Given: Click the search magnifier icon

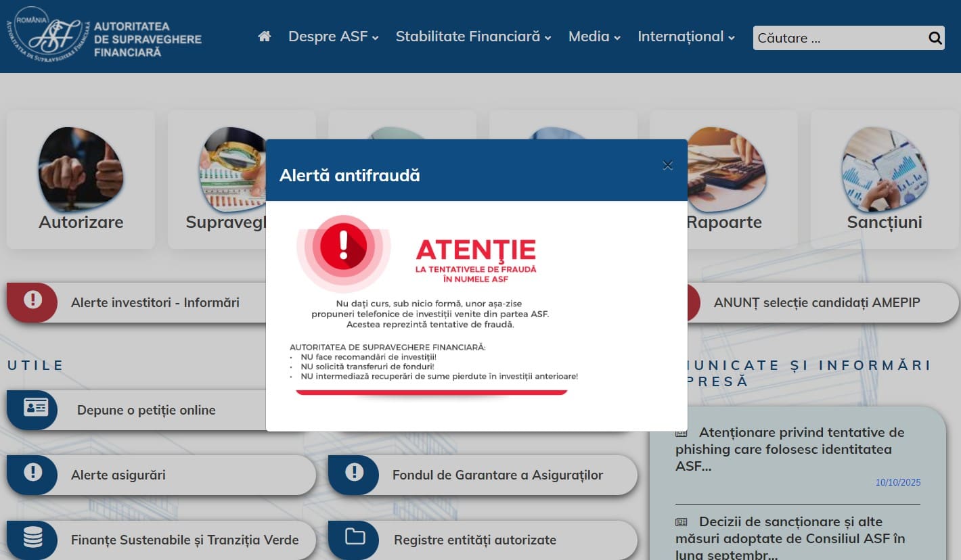Looking at the screenshot, I should tap(935, 38).
